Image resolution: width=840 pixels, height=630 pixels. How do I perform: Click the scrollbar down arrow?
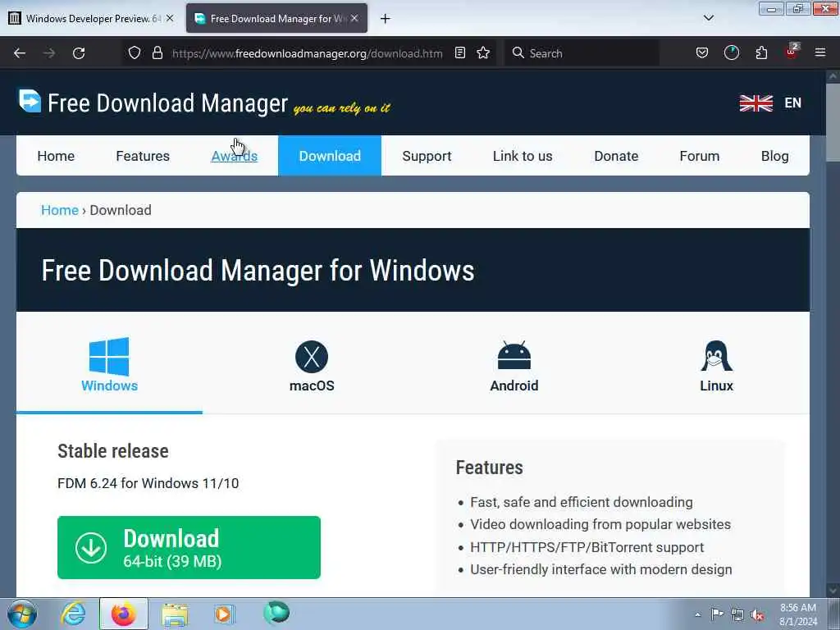tap(833, 589)
